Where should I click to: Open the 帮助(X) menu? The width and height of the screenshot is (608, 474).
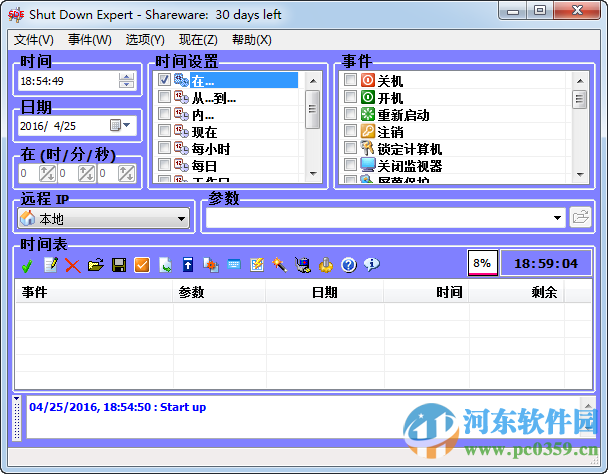coord(252,40)
